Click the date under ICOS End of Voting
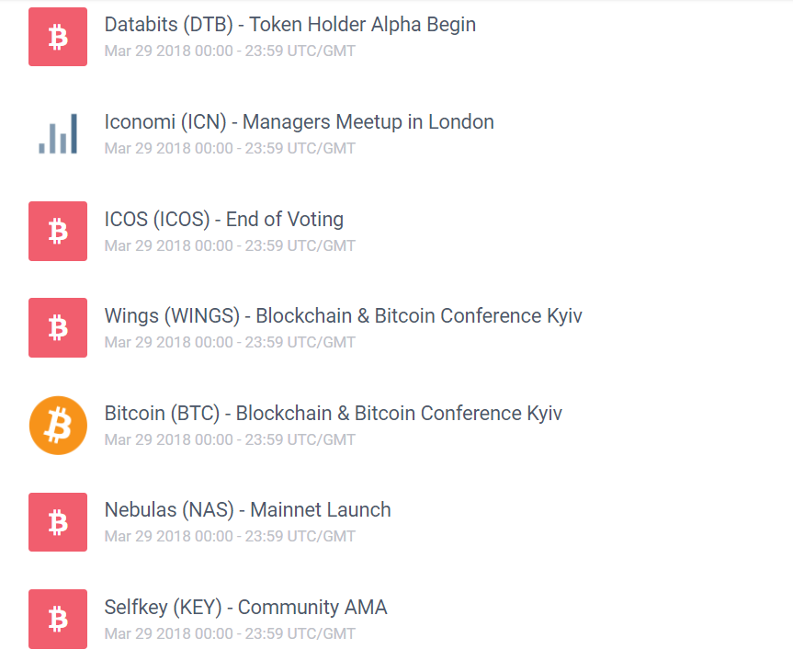Viewport: 793px width, 672px height. pyautogui.click(x=230, y=245)
